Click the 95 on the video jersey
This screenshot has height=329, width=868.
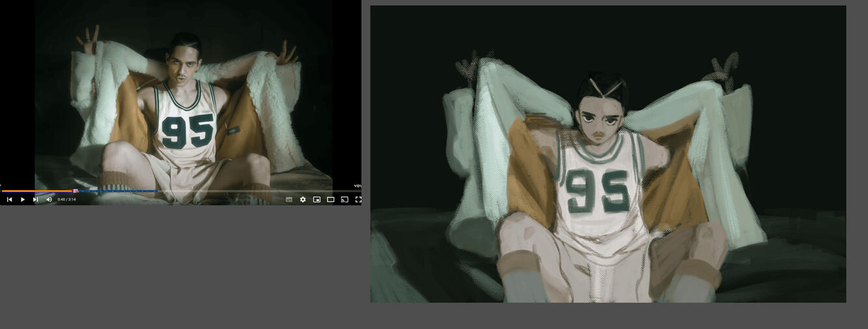187,131
